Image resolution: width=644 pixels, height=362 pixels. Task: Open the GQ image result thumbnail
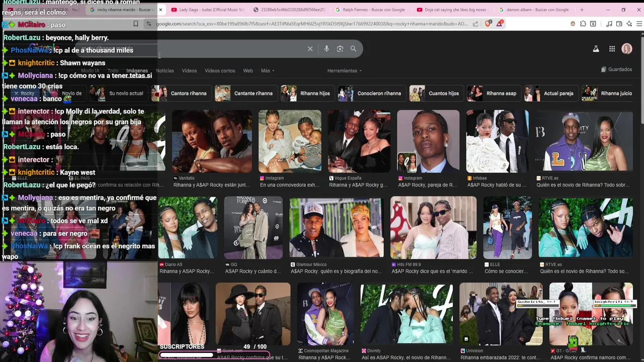pos(253,228)
